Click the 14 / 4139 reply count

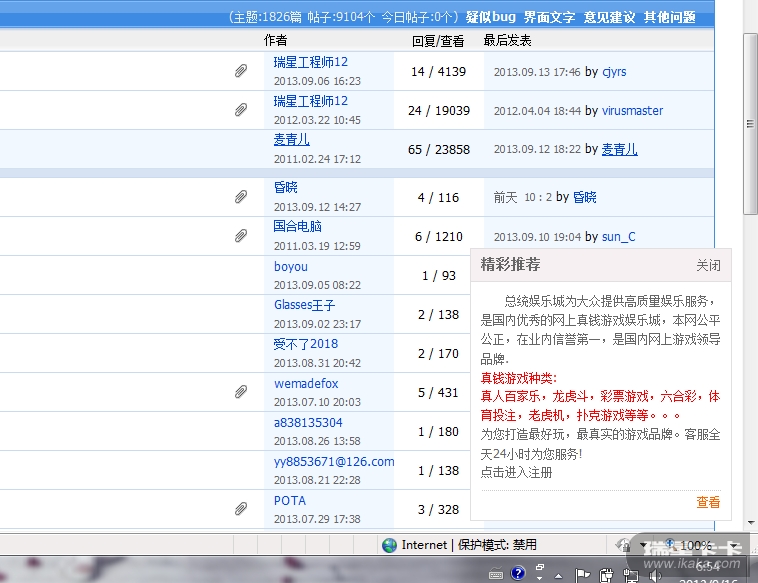[x=438, y=72]
